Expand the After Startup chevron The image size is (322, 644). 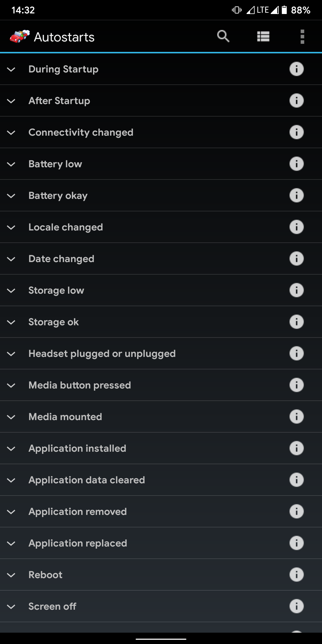point(11,101)
